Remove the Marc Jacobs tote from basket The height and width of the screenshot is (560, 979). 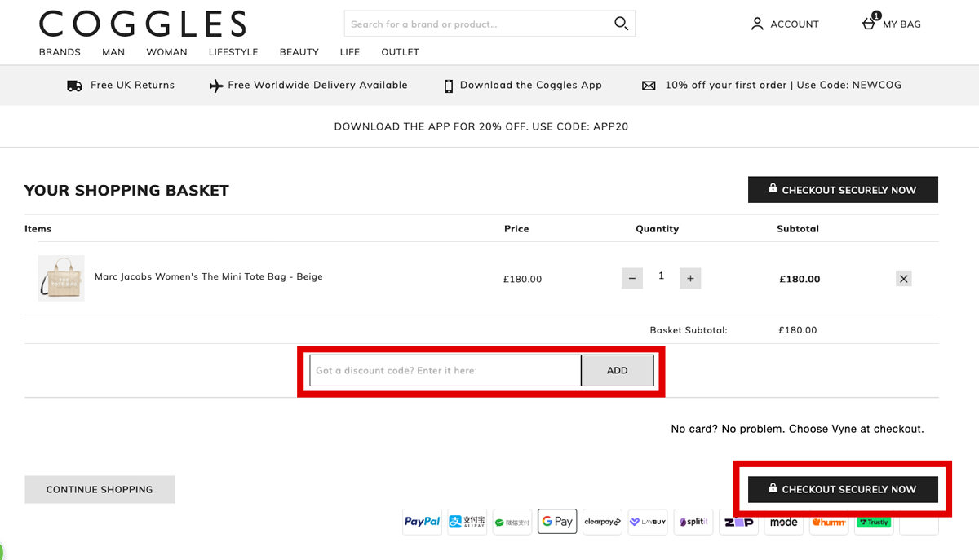(x=903, y=279)
